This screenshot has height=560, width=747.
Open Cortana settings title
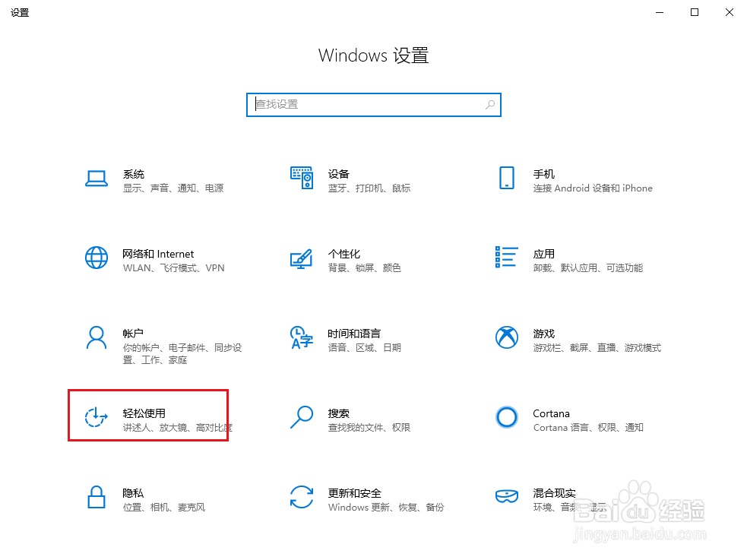551,413
